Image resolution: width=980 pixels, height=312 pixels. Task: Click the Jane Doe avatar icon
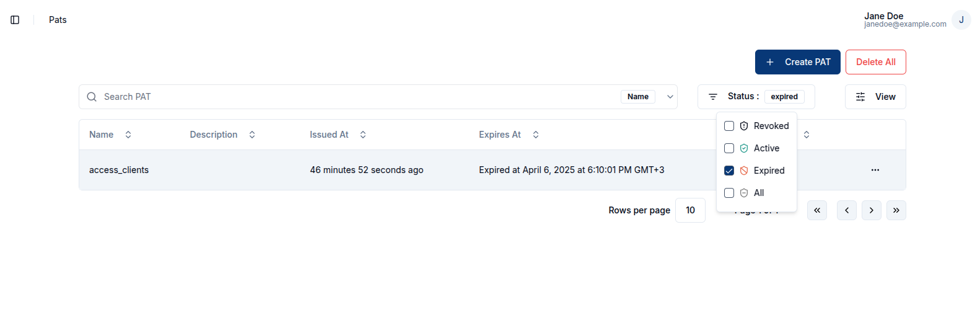961,20
